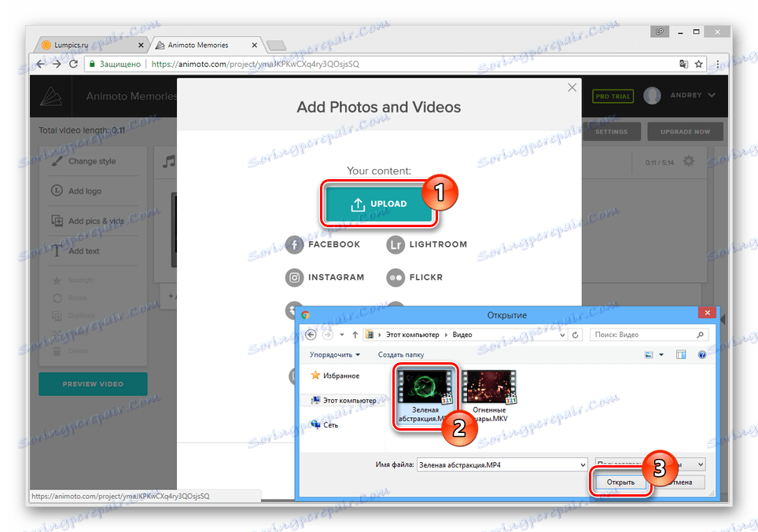This screenshot has width=758, height=532.
Task: Open recent locations dropdown arrow
Action: pos(342,335)
